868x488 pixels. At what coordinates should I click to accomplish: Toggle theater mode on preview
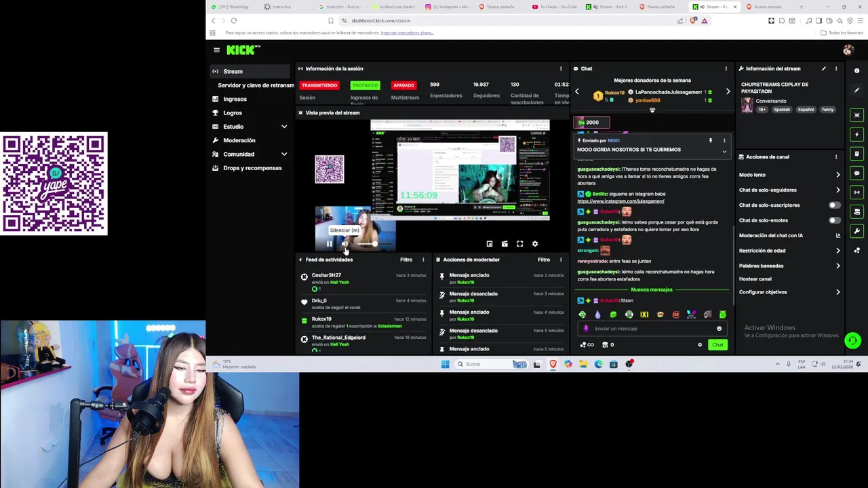tap(505, 243)
